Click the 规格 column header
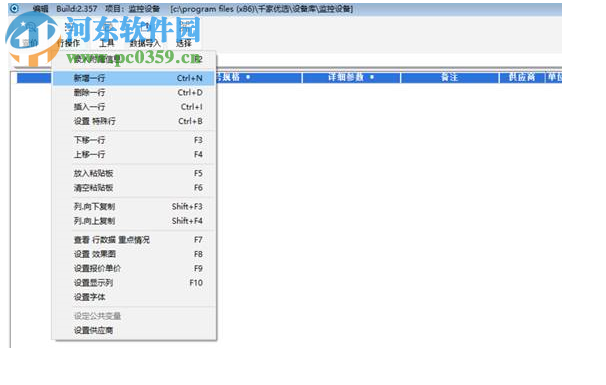The image size is (606, 385). coord(258,77)
